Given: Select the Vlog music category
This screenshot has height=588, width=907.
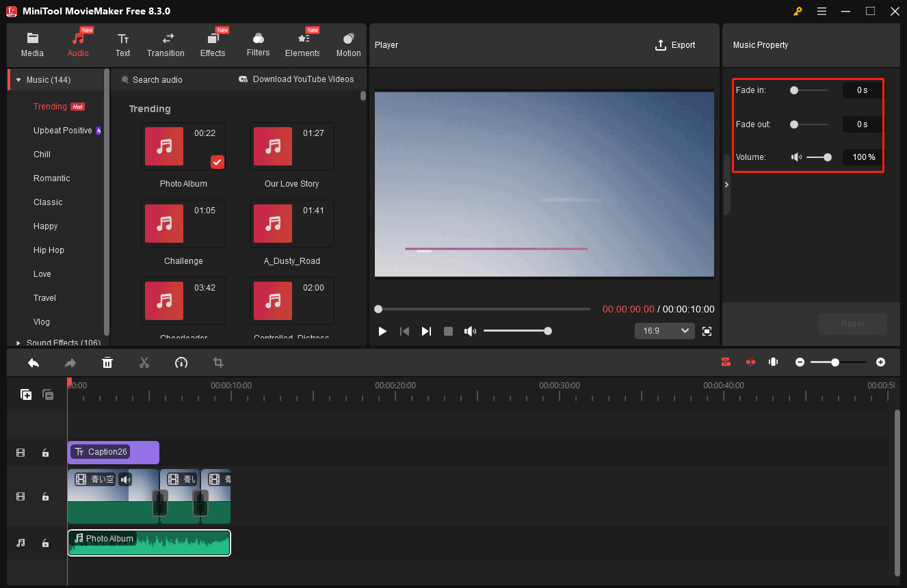Looking at the screenshot, I should [42, 322].
